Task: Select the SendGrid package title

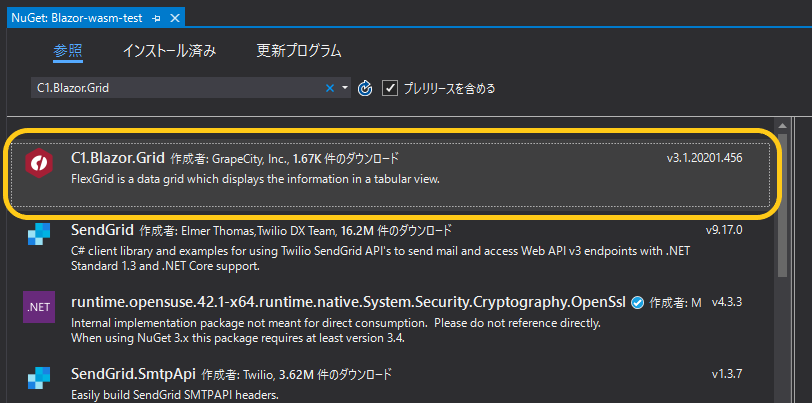Action: coord(103,229)
